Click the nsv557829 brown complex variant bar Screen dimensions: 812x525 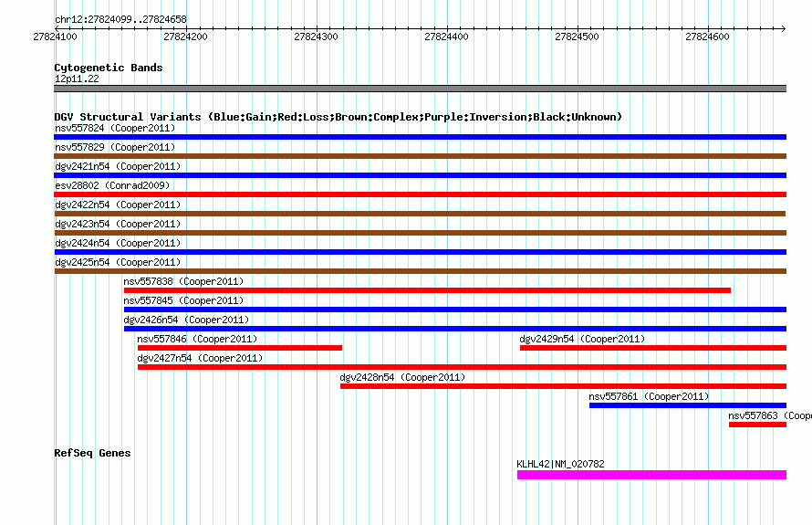[420, 156]
